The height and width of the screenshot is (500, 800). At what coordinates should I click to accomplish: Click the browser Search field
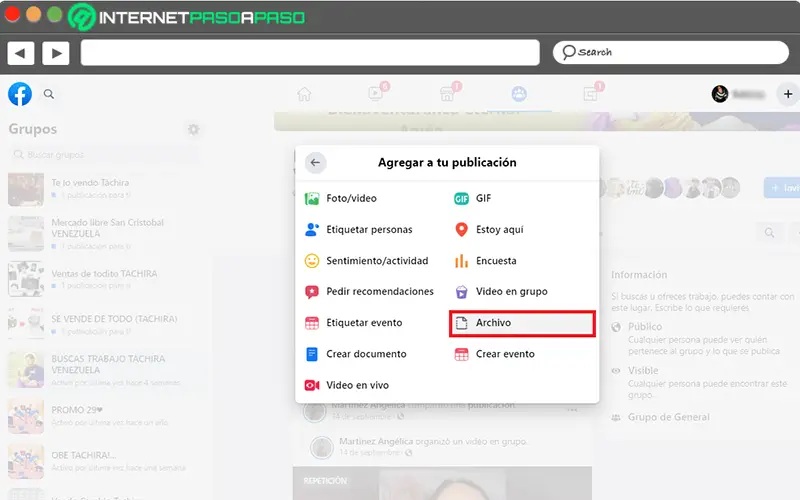click(670, 53)
